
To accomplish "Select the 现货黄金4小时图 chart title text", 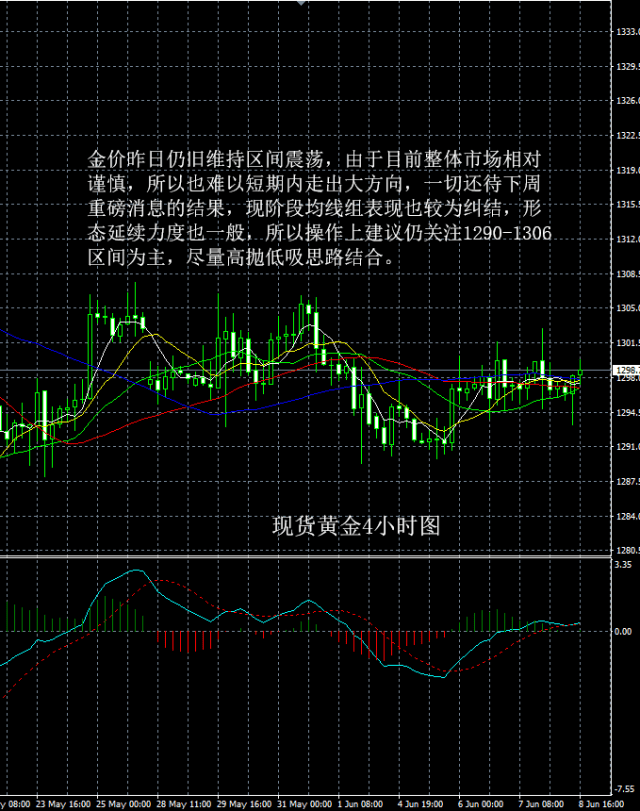I will coord(356,525).
